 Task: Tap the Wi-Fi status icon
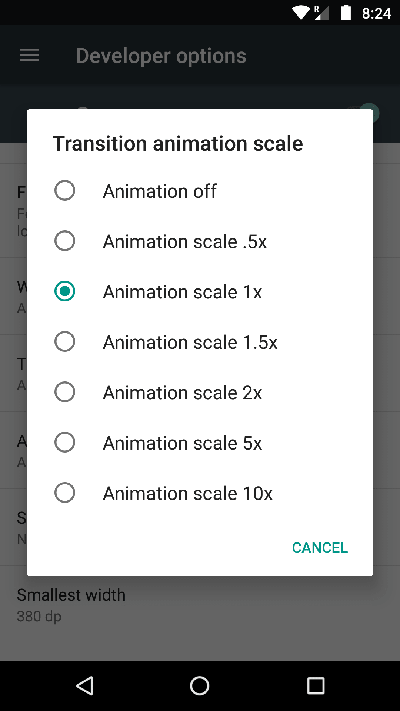click(x=301, y=12)
